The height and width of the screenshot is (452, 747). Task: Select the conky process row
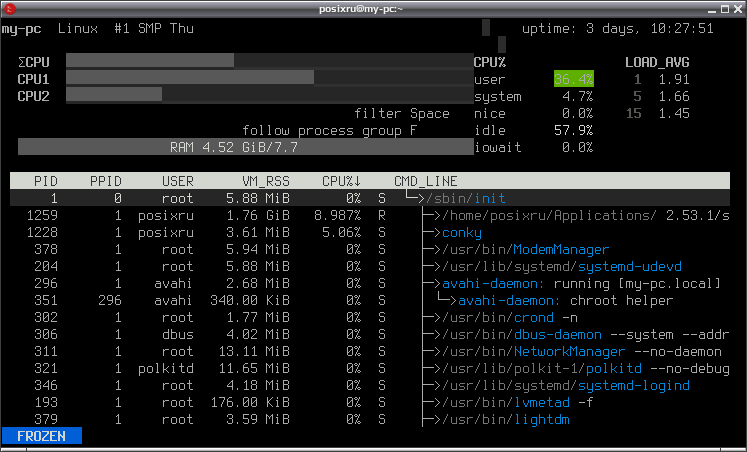pyautogui.click(x=370, y=232)
